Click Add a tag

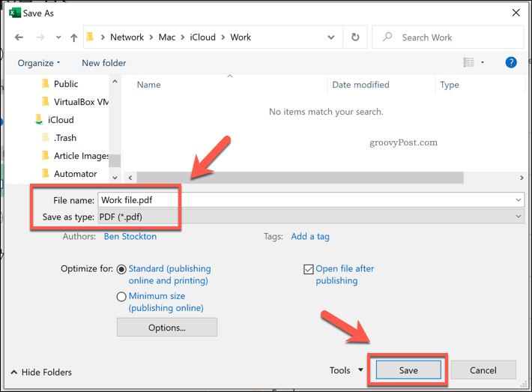click(x=310, y=237)
